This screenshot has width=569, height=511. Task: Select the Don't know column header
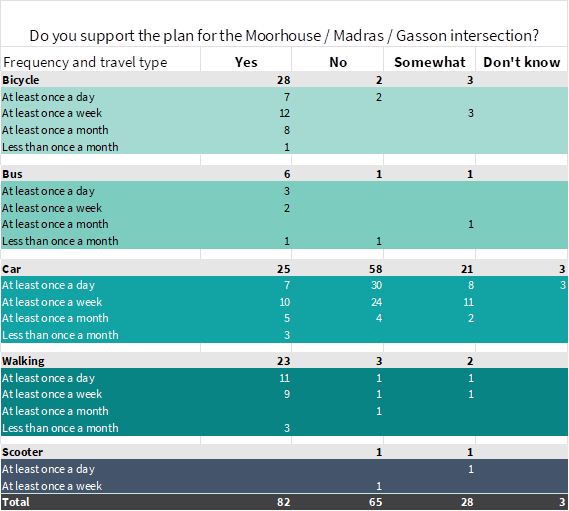[521, 62]
